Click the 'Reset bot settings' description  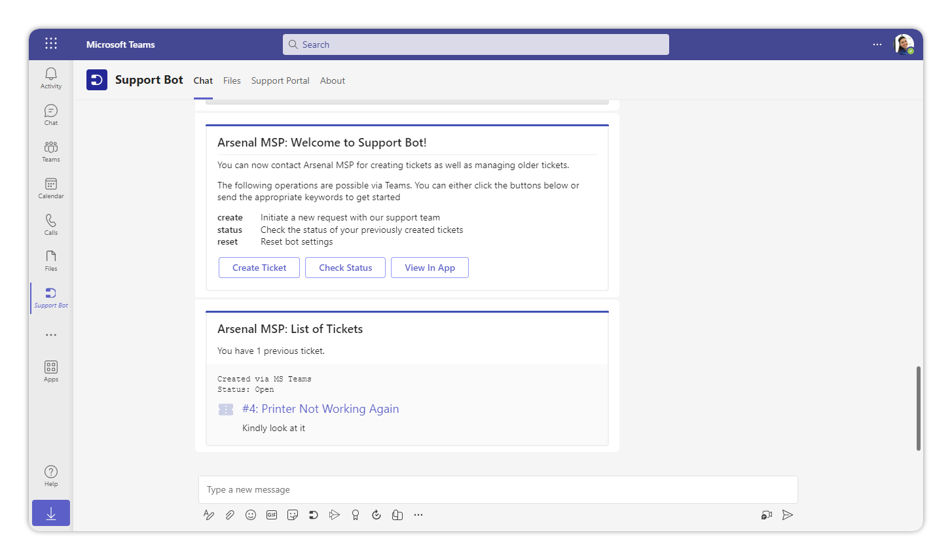(x=297, y=241)
